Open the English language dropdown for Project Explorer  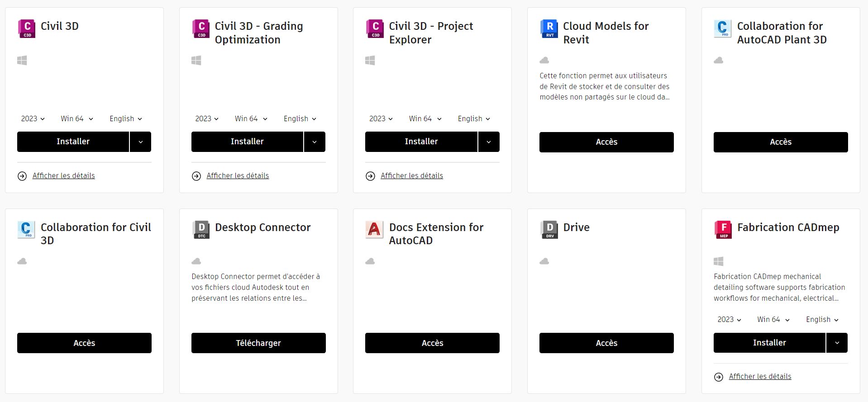(473, 118)
